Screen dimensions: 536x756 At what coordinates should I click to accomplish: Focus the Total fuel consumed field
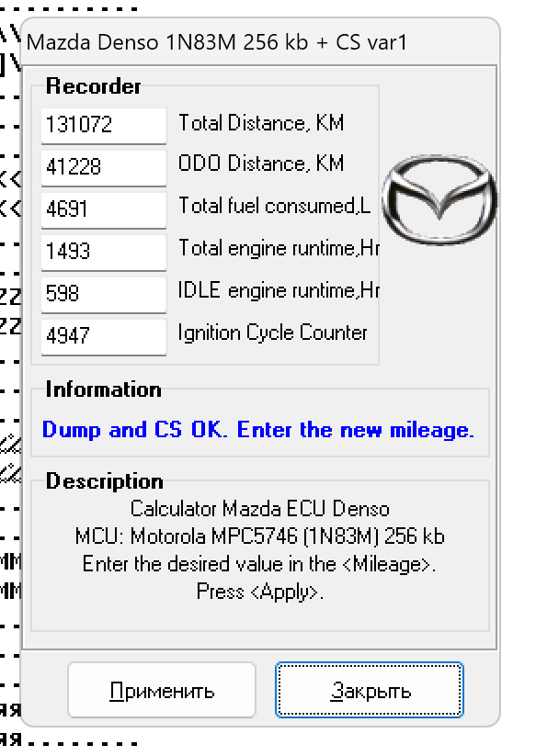point(104,209)
